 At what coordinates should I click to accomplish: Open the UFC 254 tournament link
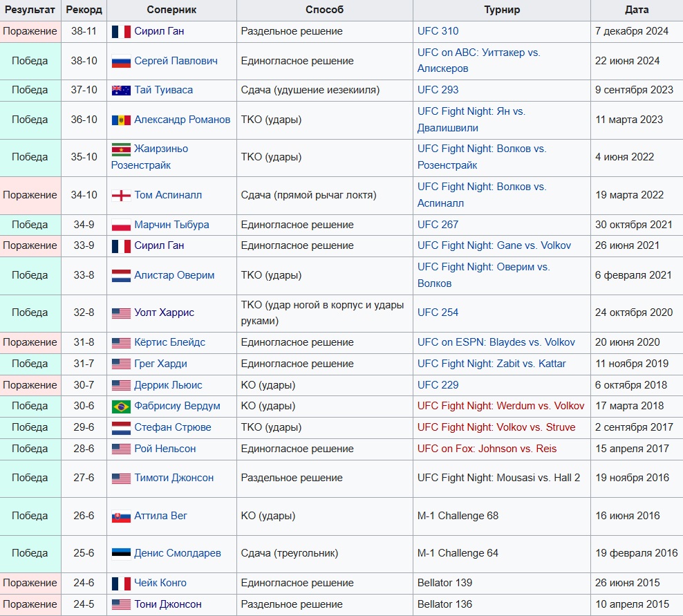click(438, 312)
